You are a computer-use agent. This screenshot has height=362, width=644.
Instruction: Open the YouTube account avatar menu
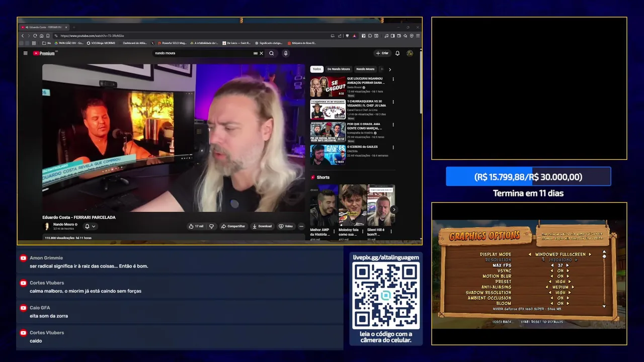[x=410, y=53]
